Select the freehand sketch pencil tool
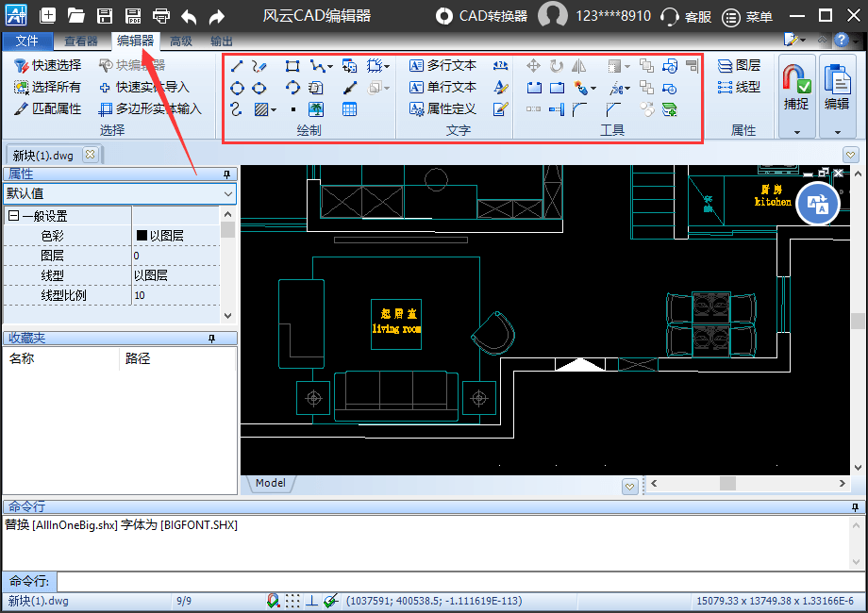Screen dimensions: 868x613 point(259,66)
